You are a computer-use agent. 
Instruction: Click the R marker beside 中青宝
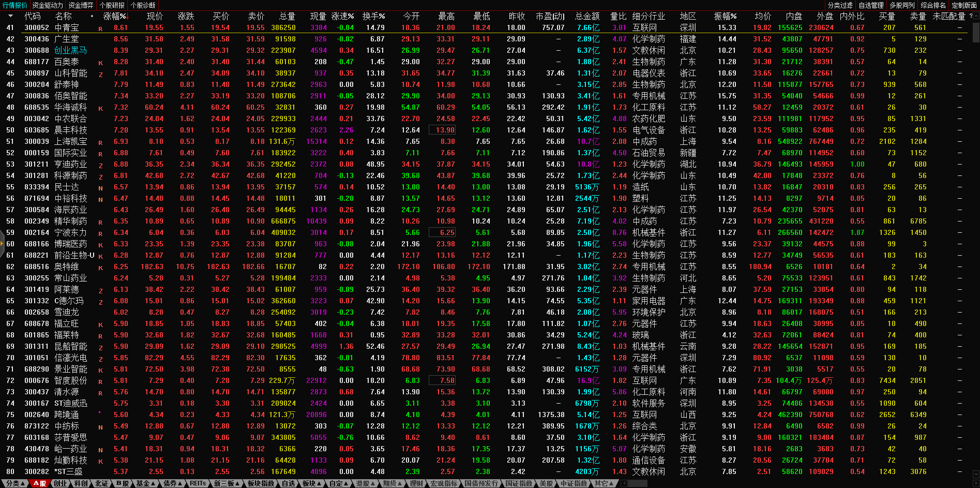tap(100, 28)
